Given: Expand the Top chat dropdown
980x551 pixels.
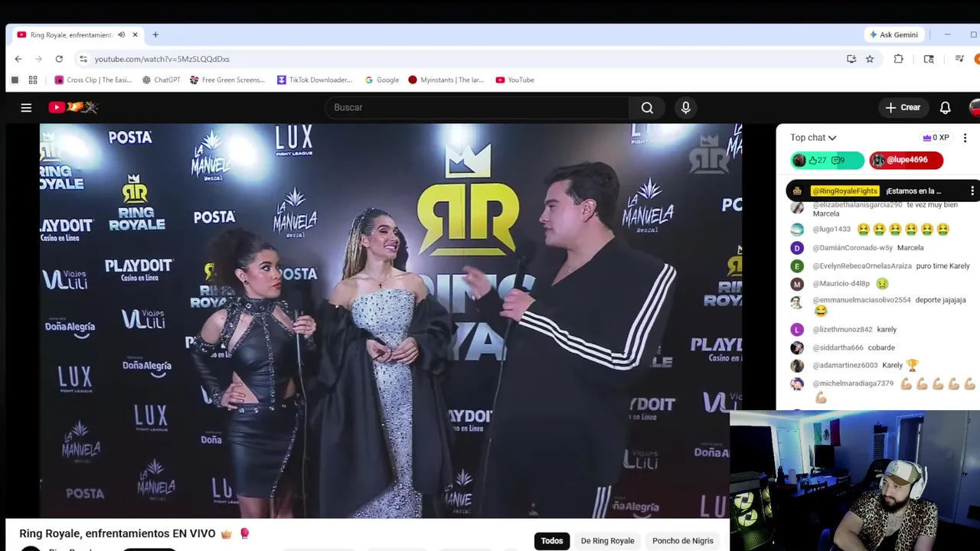Looking at the screenshot, I should point(813,138).
